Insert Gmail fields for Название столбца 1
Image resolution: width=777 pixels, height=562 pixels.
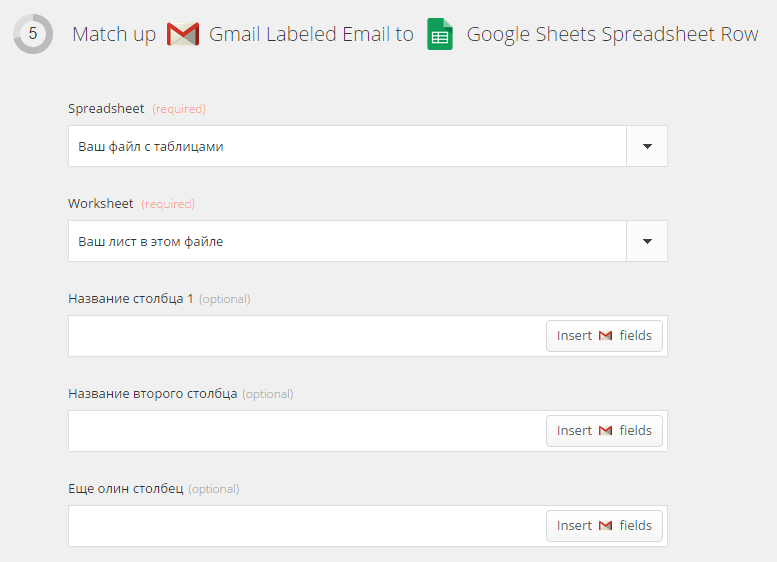click(x=604, y=336)
